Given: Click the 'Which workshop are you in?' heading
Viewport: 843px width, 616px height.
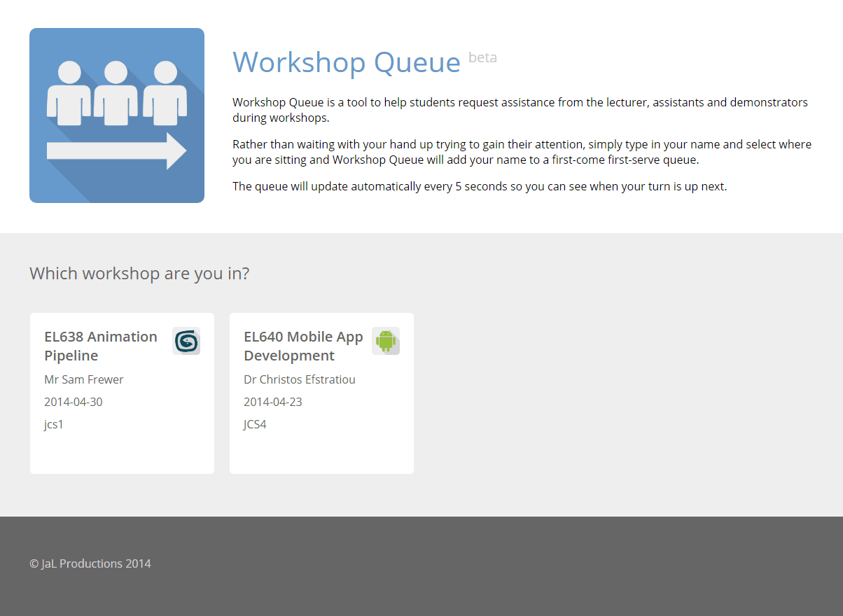Looking at the screenshot, I should (x=139, y=273).
